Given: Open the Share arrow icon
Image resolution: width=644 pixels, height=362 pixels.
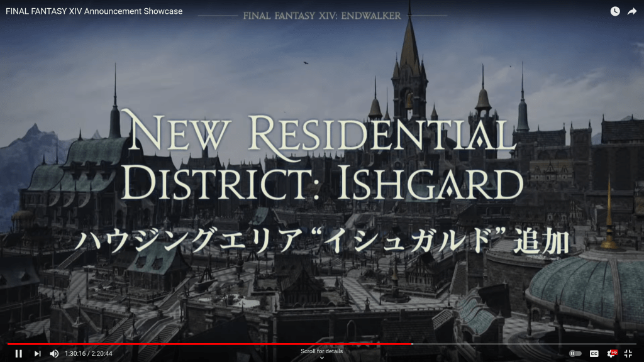Looking at the screenshot, I should pos(631,11).
